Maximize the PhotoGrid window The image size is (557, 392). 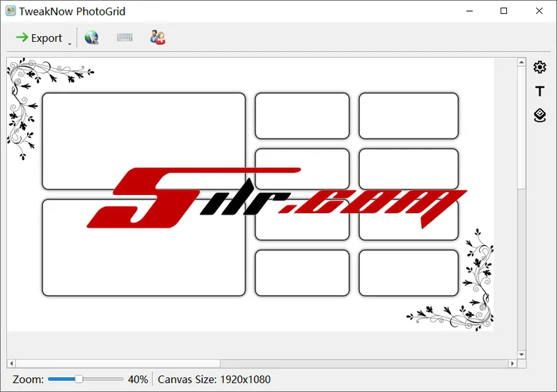point(503,11)
